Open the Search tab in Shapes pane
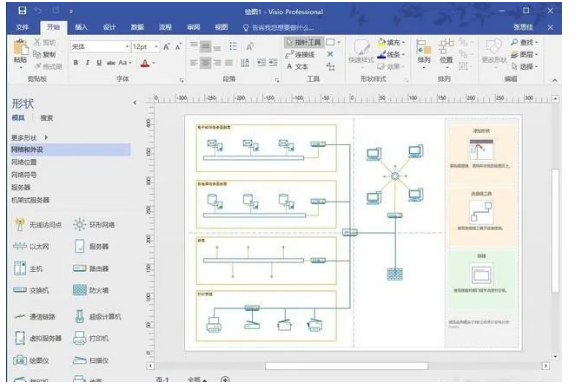This screenshot has width=577, height=387. [47, 118]
